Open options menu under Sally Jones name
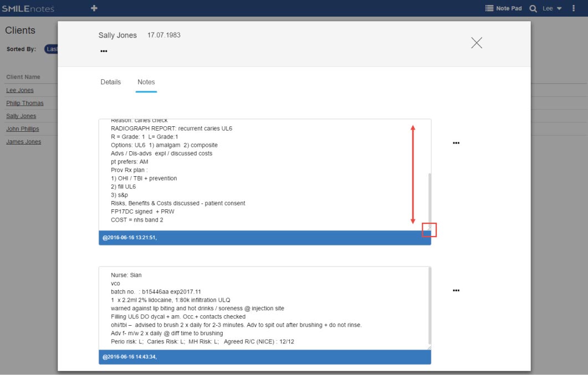Viewport: 588px width, 375px height. coord(104,52)
